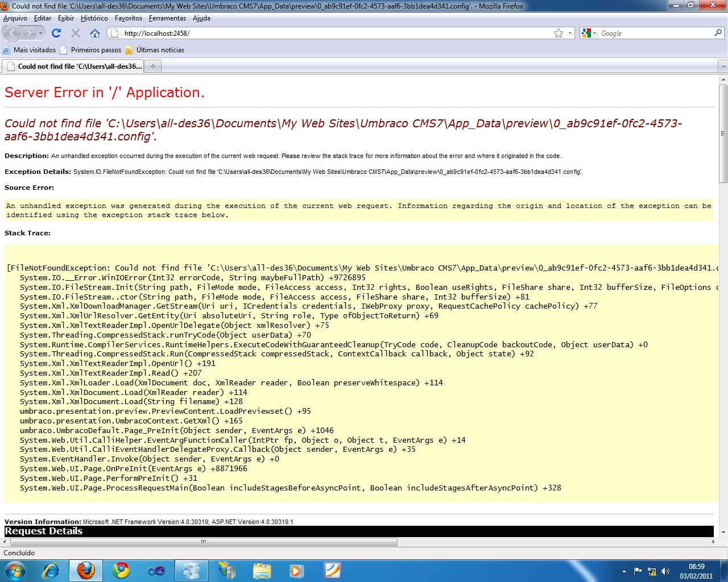This screenshot has height=582, width=728.
Task: Click the 'Source Error:' label
Action: point(30,188)
